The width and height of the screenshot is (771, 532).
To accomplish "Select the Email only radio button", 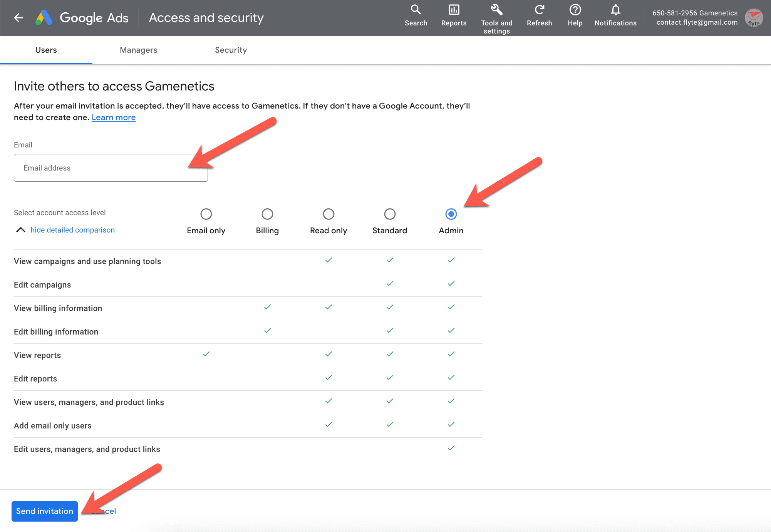I will click(x=206, y=214).
